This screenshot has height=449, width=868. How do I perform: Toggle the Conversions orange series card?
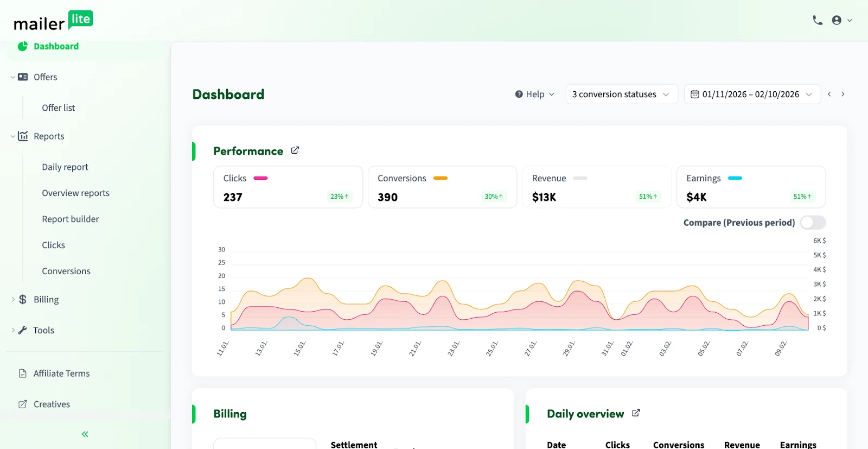[x=442, y=187]
